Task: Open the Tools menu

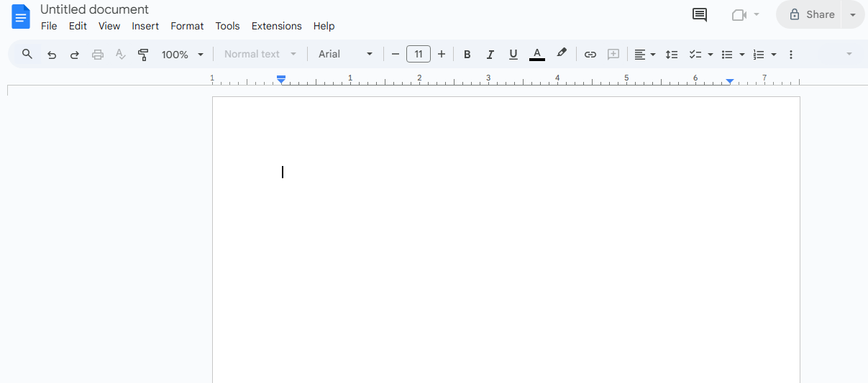Action: (227, 26)
